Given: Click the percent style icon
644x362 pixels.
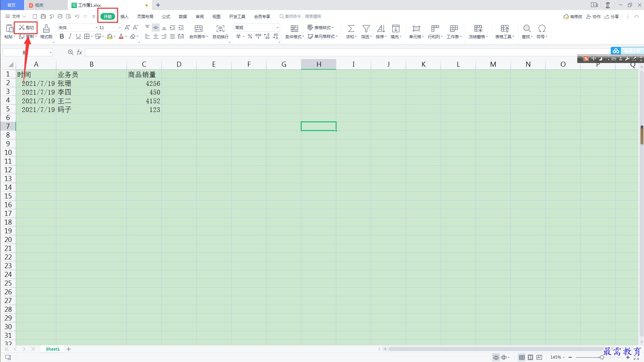Looking at the screenshot, I should coord(250,37).
